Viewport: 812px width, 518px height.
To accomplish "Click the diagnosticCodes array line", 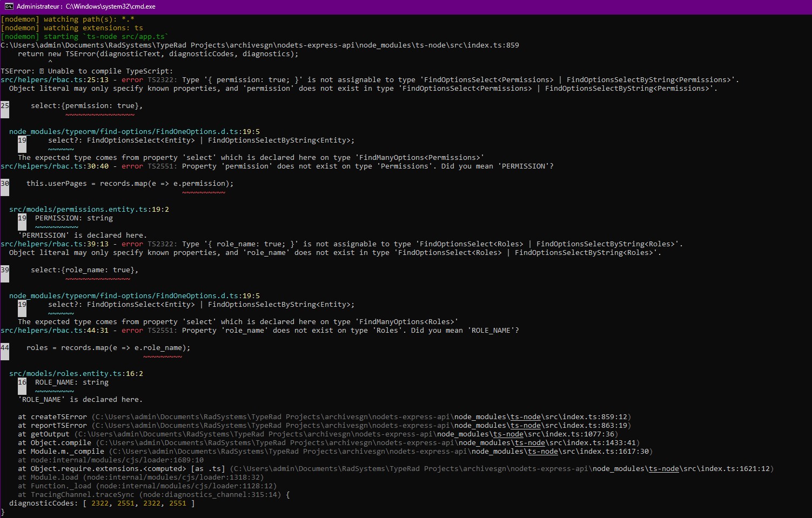I will [102, 503].
